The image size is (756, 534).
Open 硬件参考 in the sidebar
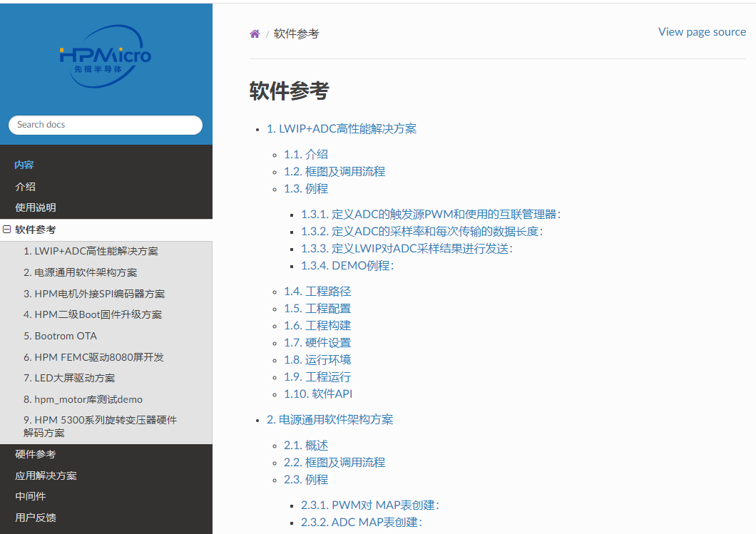click(x=36, y=454)
